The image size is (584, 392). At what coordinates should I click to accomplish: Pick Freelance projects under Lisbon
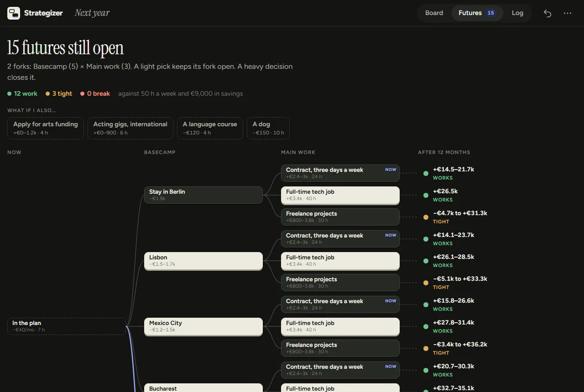pyautogui.click(x=340, y=283)
